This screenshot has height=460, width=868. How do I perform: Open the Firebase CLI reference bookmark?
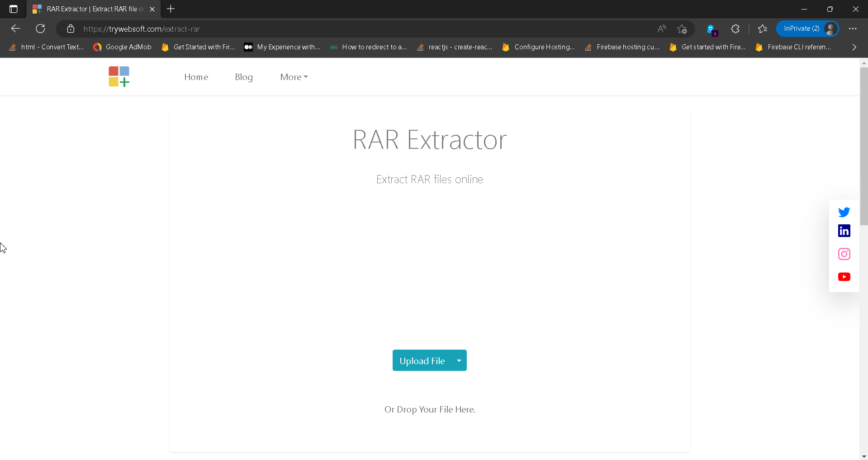pyautogui.click(x=798, y=47)
